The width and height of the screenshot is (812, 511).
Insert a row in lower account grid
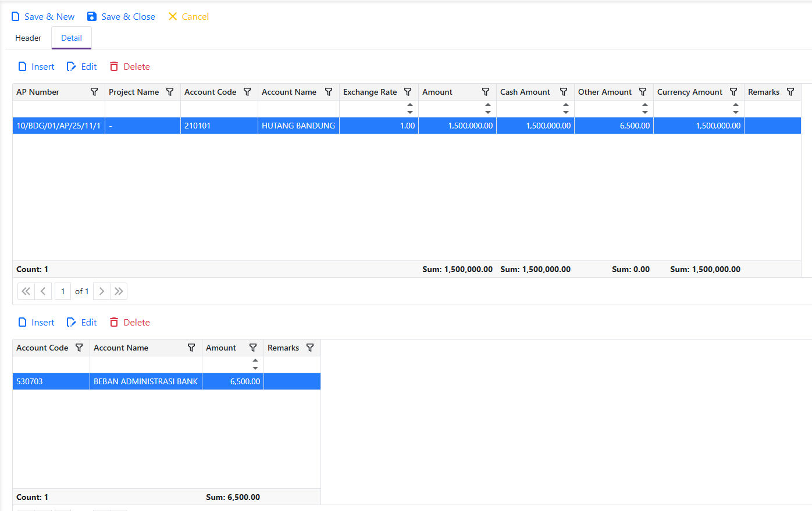coord(37,322)
